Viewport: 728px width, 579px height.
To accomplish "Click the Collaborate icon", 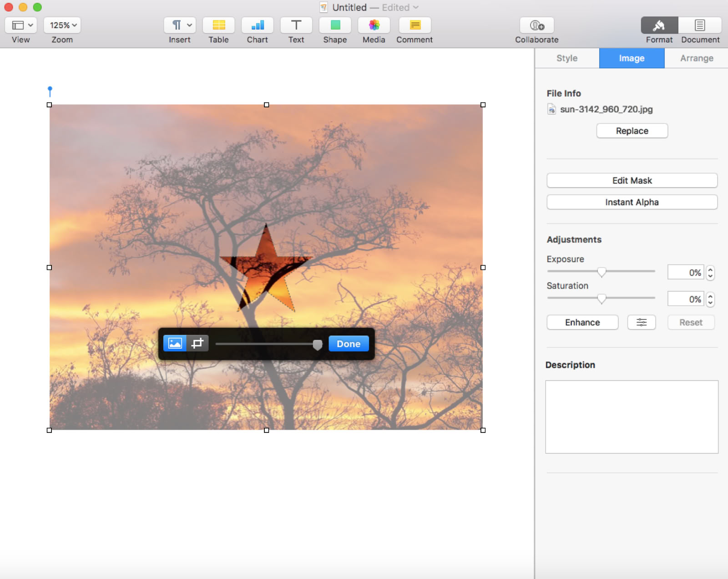I will click(x=536, y=25).
